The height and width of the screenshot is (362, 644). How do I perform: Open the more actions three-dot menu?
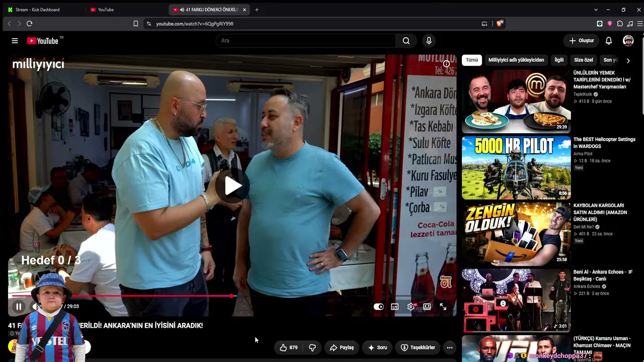pos(450,347)
